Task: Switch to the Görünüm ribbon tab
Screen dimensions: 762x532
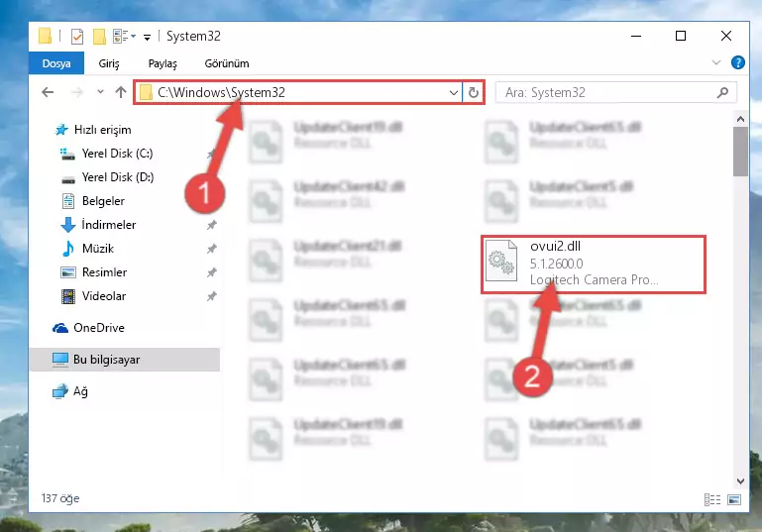Action: tap(227, 63)
